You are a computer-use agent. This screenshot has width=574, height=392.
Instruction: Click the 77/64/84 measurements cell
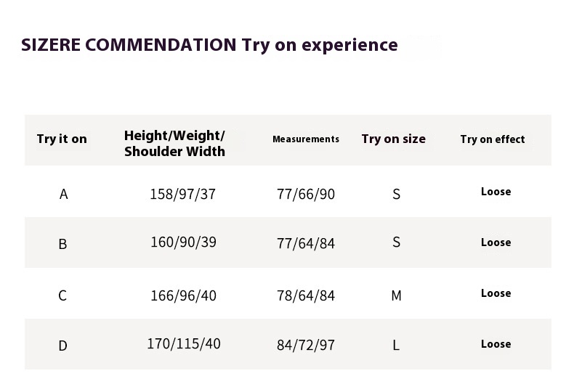(x=306, y=243)
